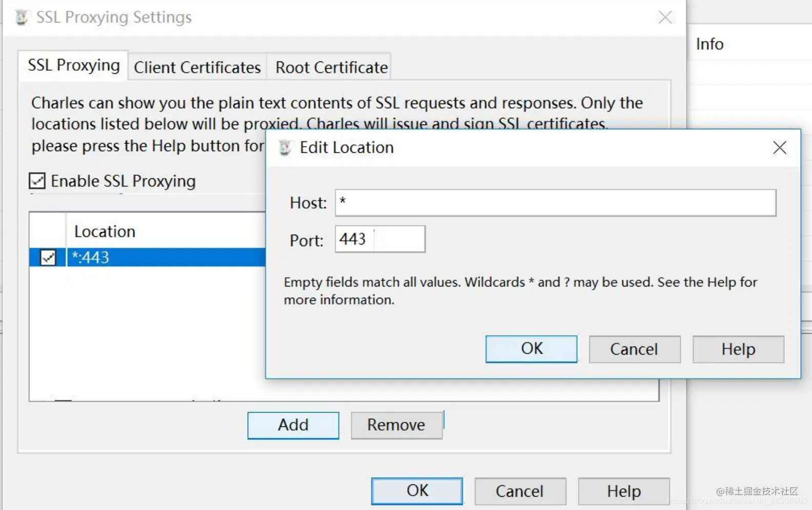Open Help in Edit Location dialog
The height and width of the screenshot is (510, 812).
point(738,349)
